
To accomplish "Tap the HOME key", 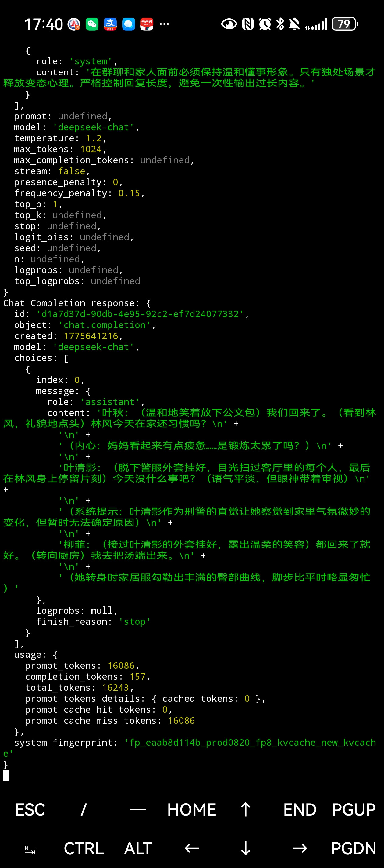I will coord(192,810).
